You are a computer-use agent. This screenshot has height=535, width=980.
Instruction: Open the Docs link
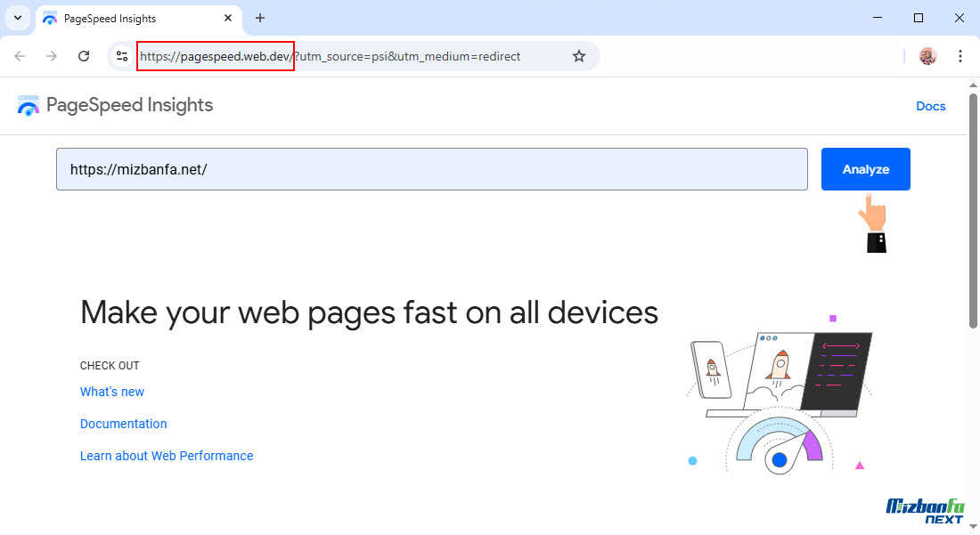[x=931, y=106]
